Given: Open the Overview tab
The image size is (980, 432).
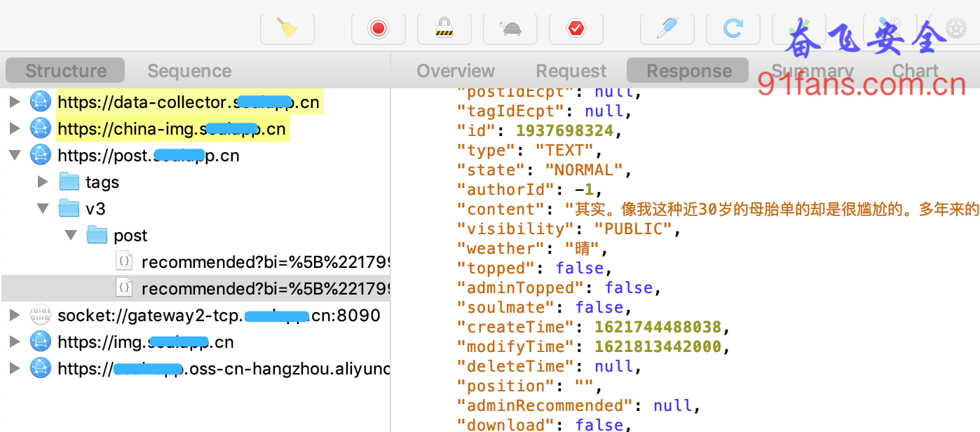Looking at the screenshot, I should click(456, 71).
